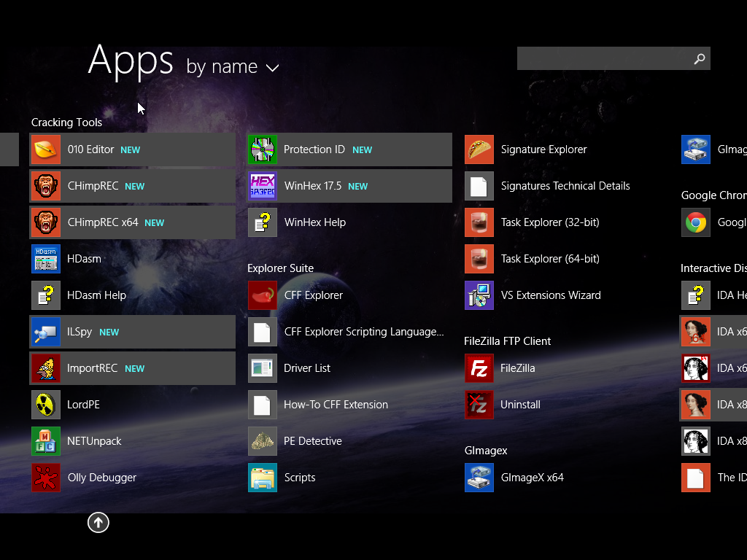Open the 'by name' sort dropdown

233,67
